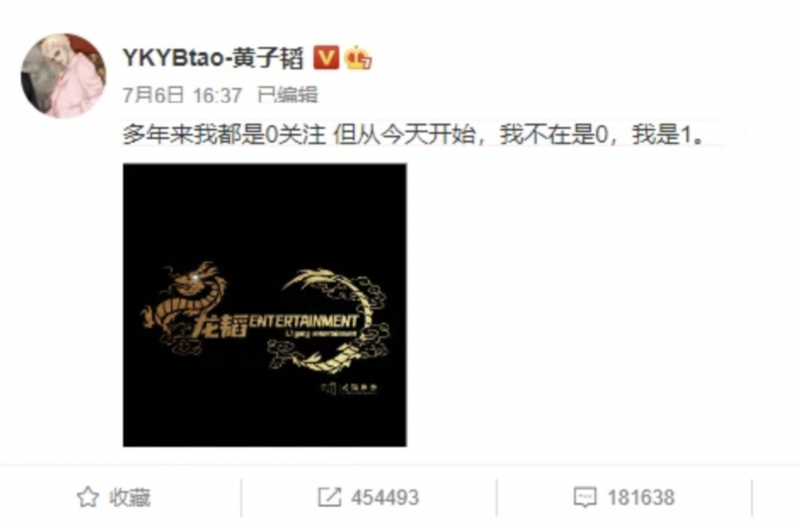Open the repost count 454493
Viewport: 800px width, 524px height.
[385, 497]
